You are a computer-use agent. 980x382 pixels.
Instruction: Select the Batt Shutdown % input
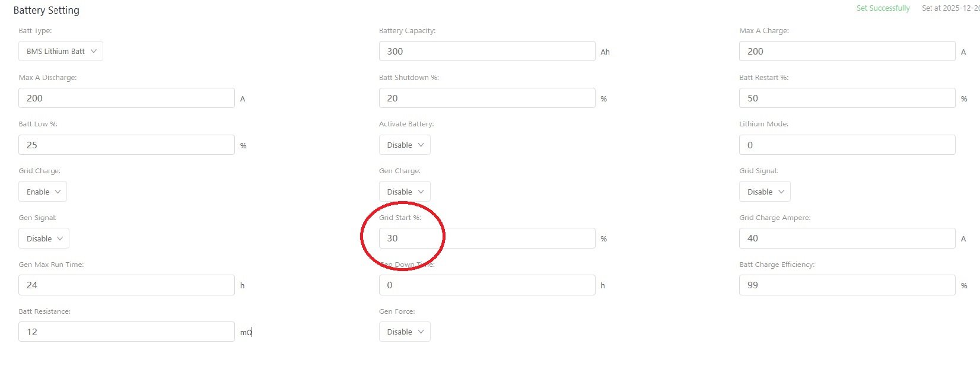486,98
